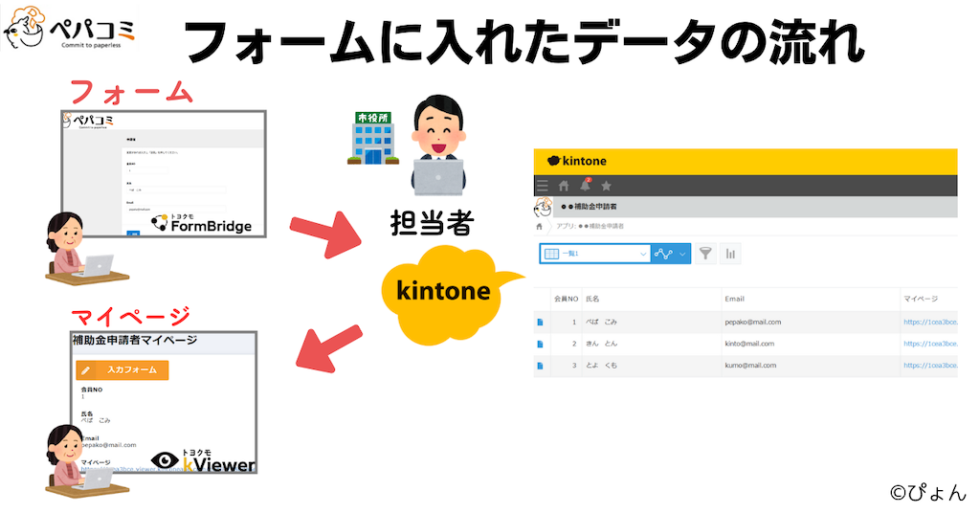
Task: Click the kintone logo in yellow header
Action: coord(577,161)
